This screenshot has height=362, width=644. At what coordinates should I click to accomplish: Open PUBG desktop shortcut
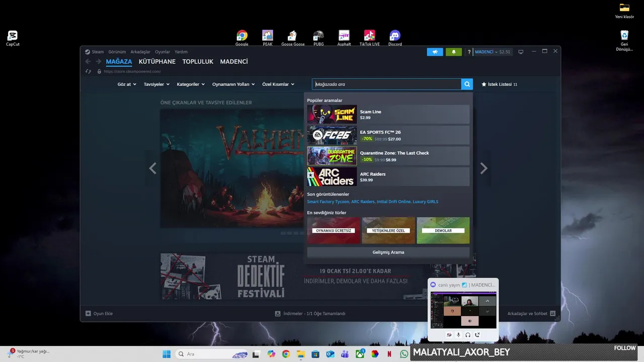click(318, 38)
